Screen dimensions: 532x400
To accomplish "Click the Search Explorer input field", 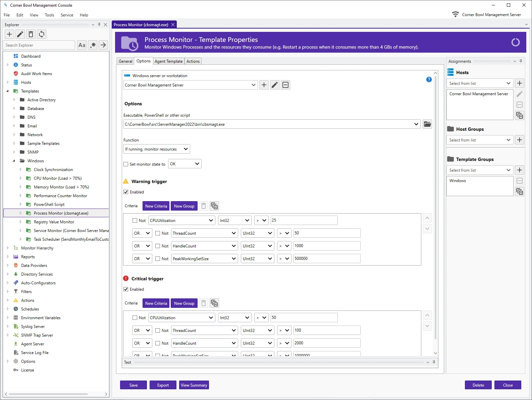I will [39, 45].
